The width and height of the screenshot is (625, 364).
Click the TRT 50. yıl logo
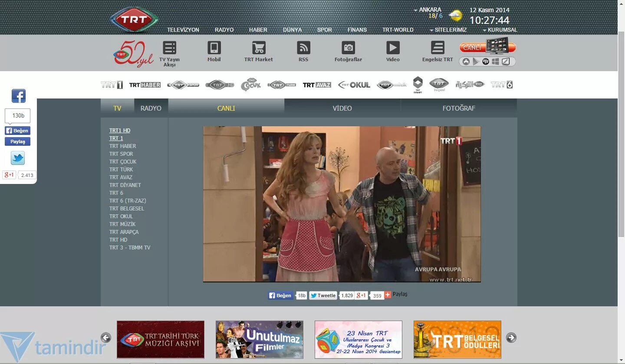(x=134, y=54)
